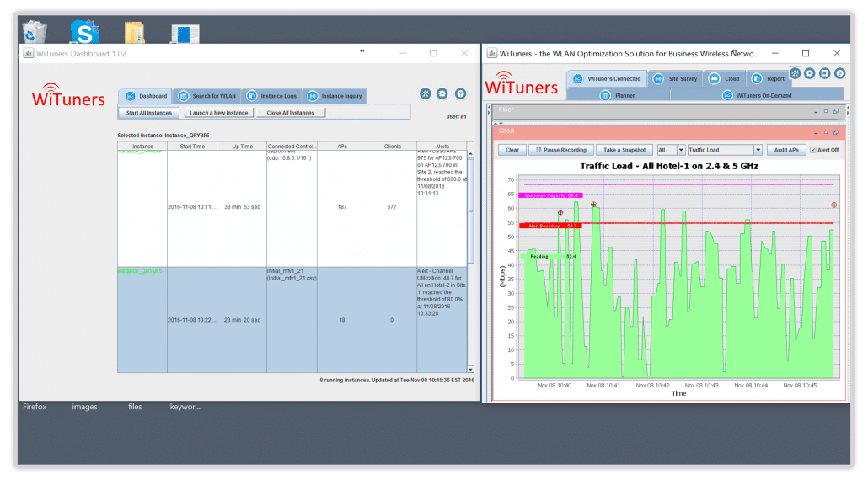
Task: Open the Dashboard tab in WiTuners Dashboard
Action: point(146,96)
